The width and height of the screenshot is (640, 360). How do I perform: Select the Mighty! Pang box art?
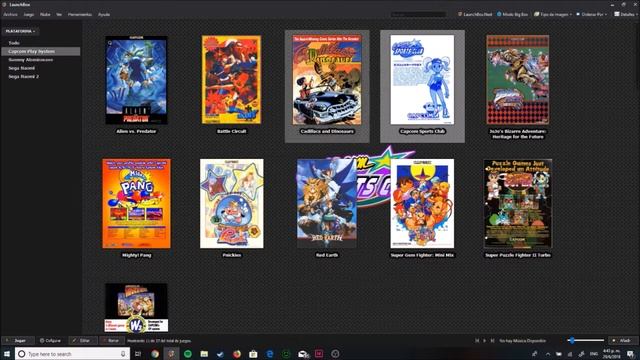136,204
